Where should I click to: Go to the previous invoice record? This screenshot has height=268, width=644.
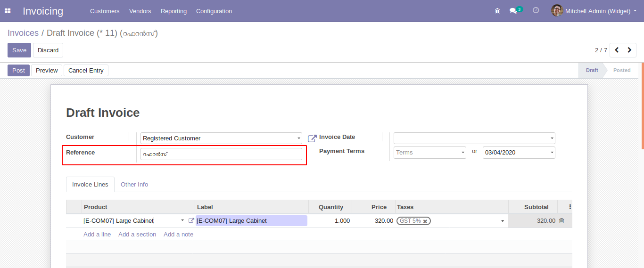617,50
